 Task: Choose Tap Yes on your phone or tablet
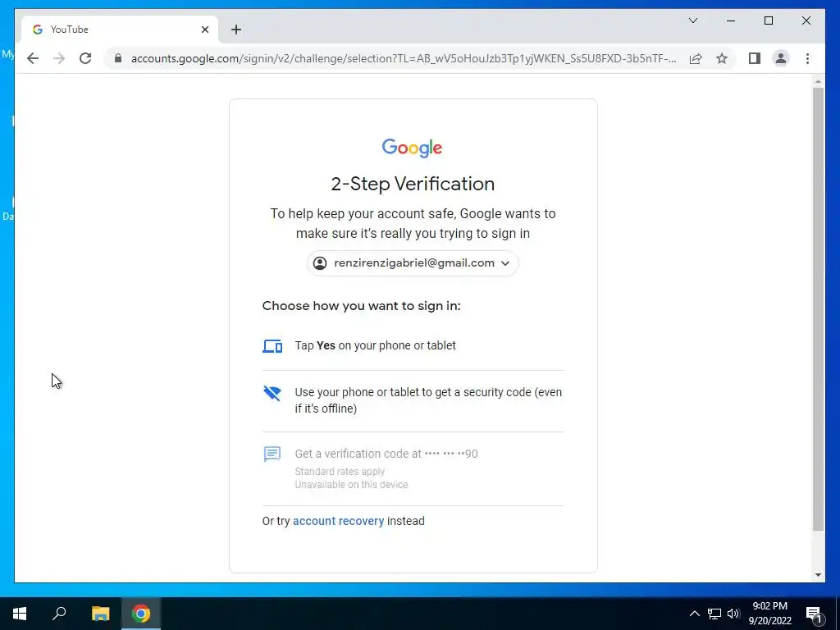click(413, 345)
